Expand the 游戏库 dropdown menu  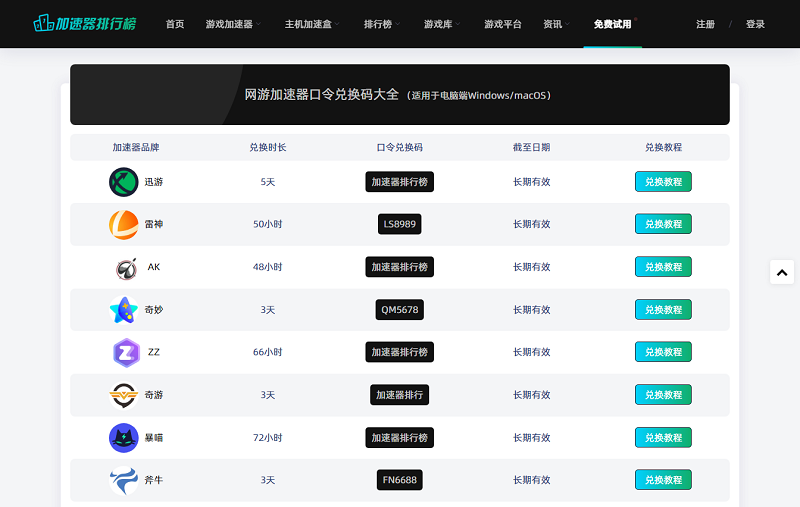442,24
